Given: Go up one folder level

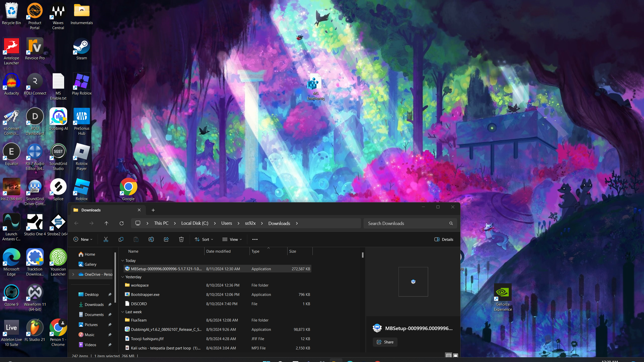Looking at the screenshot, I should coord(106,223).
